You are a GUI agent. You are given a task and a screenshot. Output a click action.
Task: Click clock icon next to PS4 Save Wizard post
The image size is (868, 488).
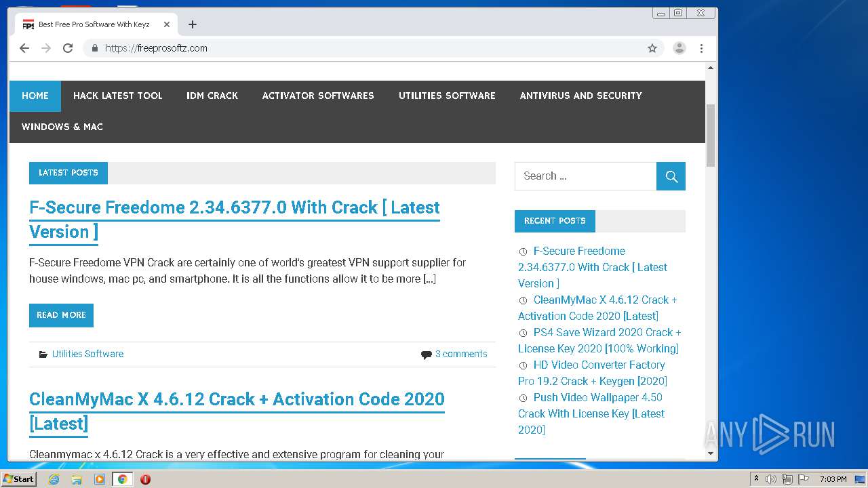[x=523, y=333]
